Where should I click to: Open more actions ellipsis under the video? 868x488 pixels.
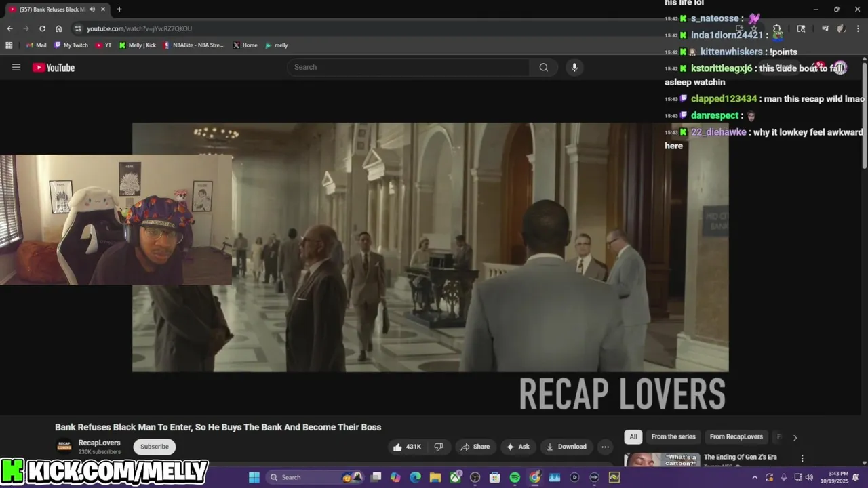(x=605, y=447)
